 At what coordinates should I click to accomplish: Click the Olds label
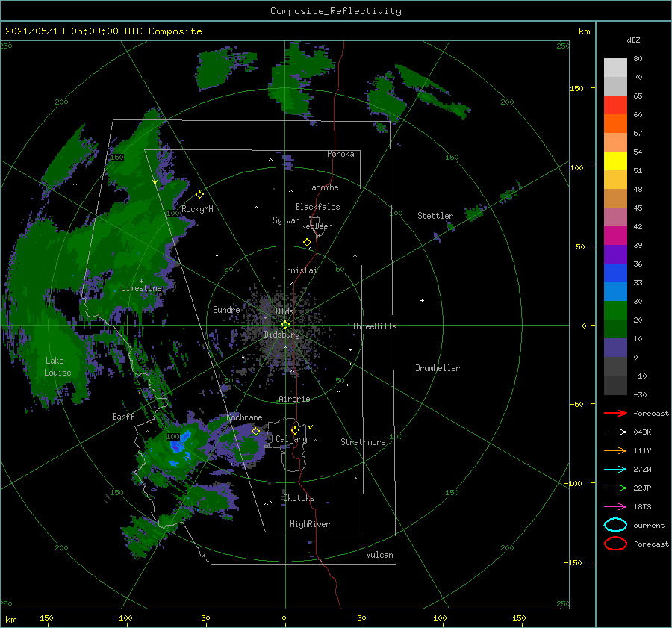point(284,311)
